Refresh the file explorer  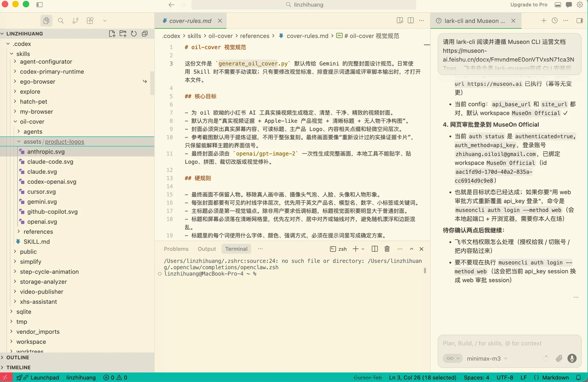tap(134, 34)
